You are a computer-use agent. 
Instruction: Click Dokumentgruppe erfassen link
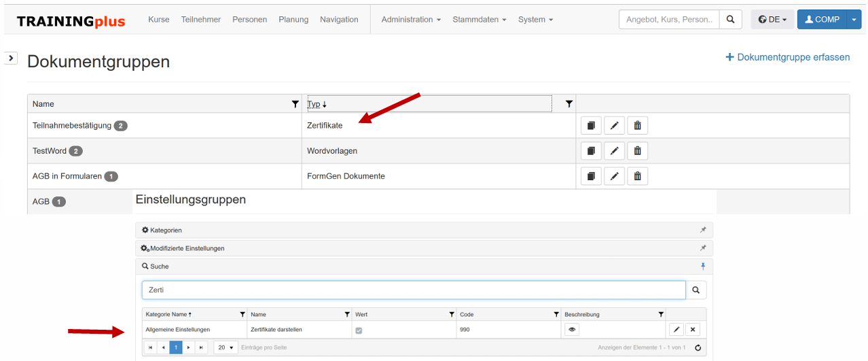[788, 57]
